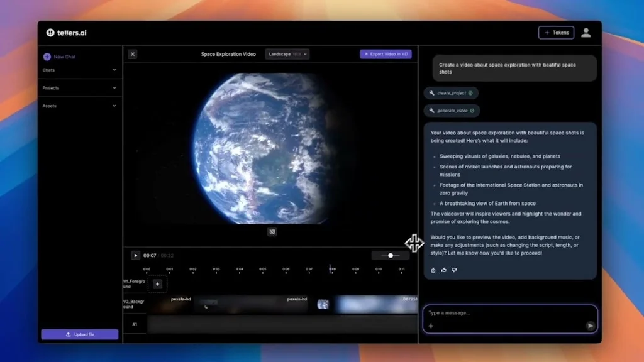Click the Play button in the video preview
The image size is (644, 362).
(136, 255)
